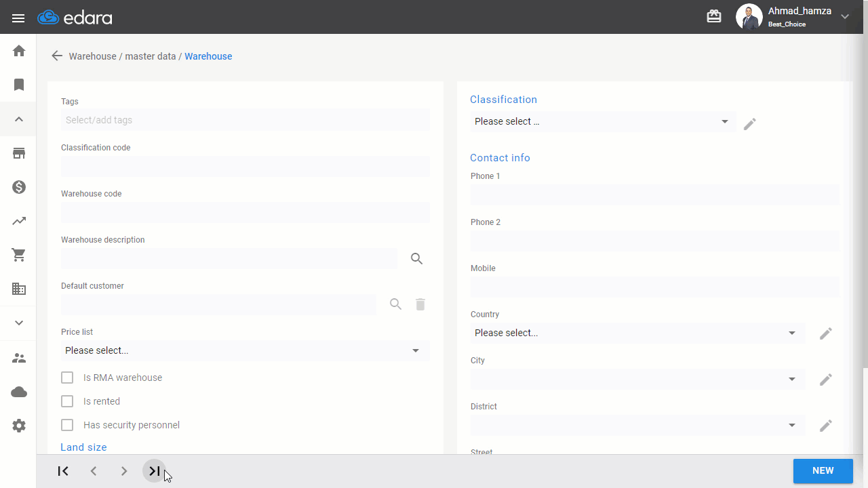Open the Classification Please select dropdown

tap(602, 121)
